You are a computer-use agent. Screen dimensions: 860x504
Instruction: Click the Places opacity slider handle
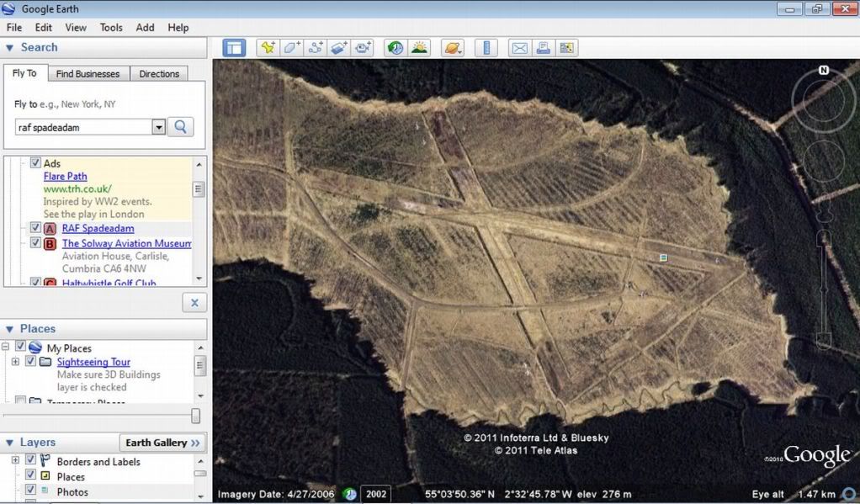click(x=195, y=416)
